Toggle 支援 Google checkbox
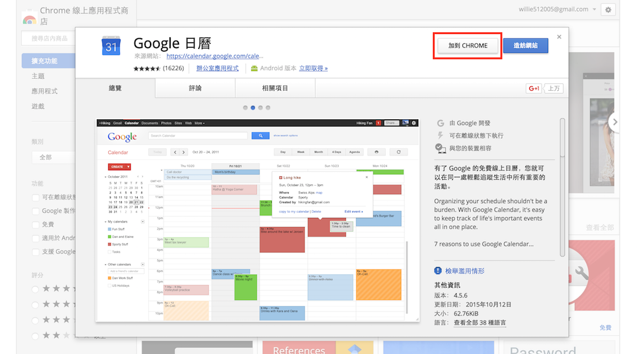 (x=35, y=252)
